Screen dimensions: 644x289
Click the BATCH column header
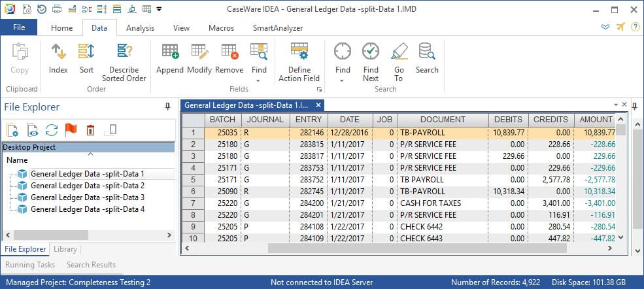(222, 120)
